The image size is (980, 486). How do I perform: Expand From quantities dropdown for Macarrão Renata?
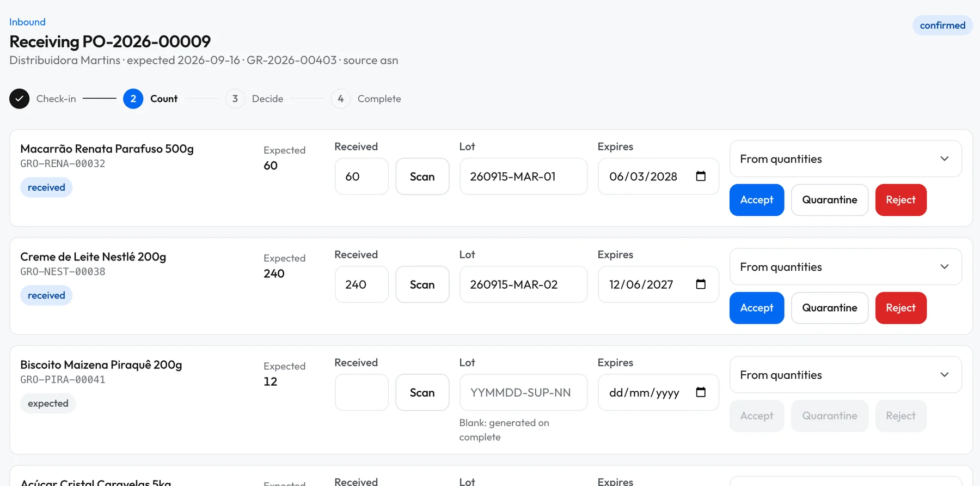pos(846,159)
